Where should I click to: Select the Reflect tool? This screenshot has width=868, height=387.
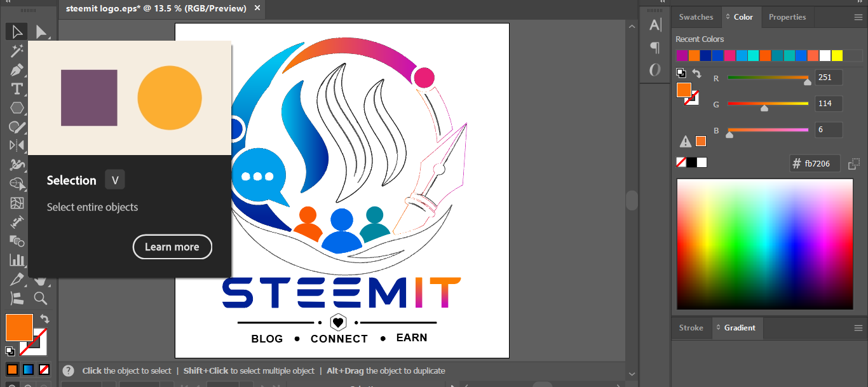click(x=17, y=146)
